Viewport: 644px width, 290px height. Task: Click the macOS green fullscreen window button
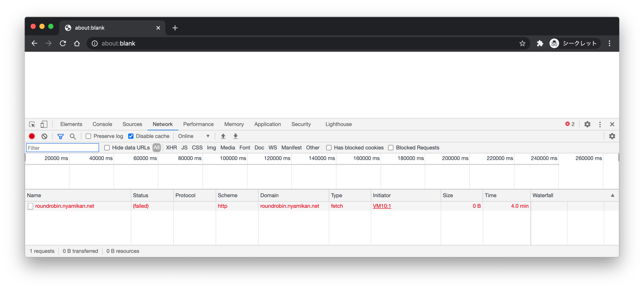[51, 26]
